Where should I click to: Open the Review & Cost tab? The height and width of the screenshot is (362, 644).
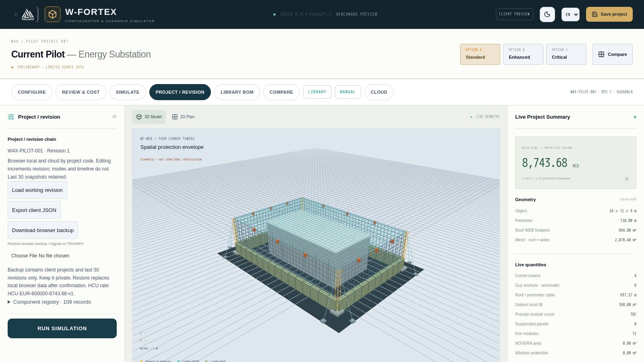click(x=81, y=92)
